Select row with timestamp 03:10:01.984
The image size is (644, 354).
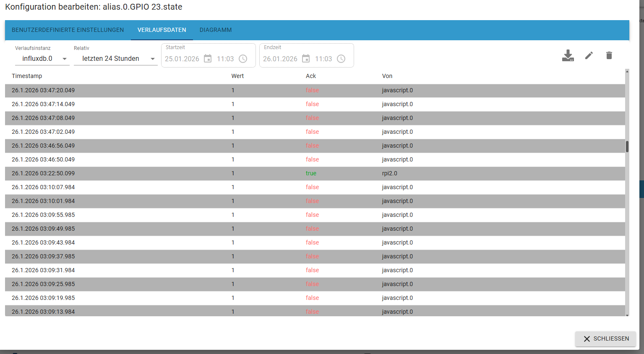[315, 201]
